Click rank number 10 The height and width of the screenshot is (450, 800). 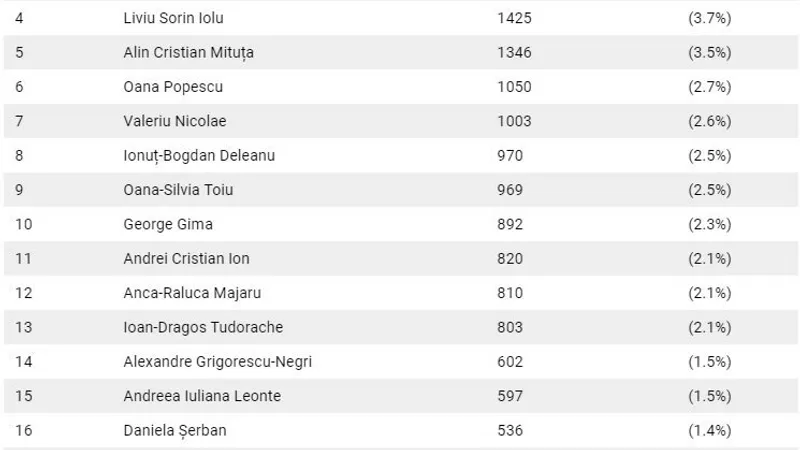point(23,224)
